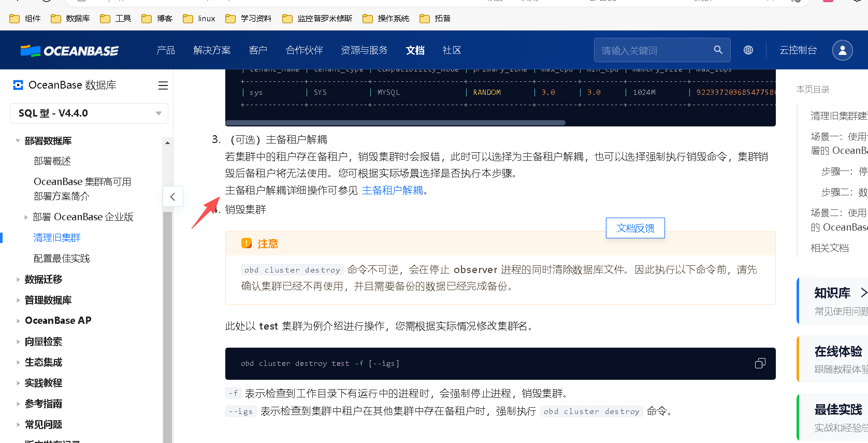Open the 客户 nav menu
The image size is (868, 443).
pyautogui.click(x=258, y=50)
